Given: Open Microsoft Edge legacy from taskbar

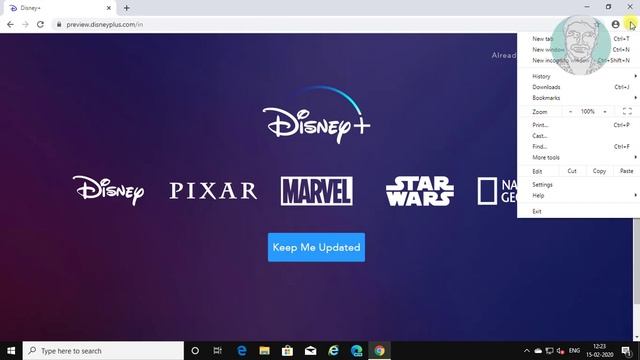Looking at the screenshot, I should [x=242, y=351].
